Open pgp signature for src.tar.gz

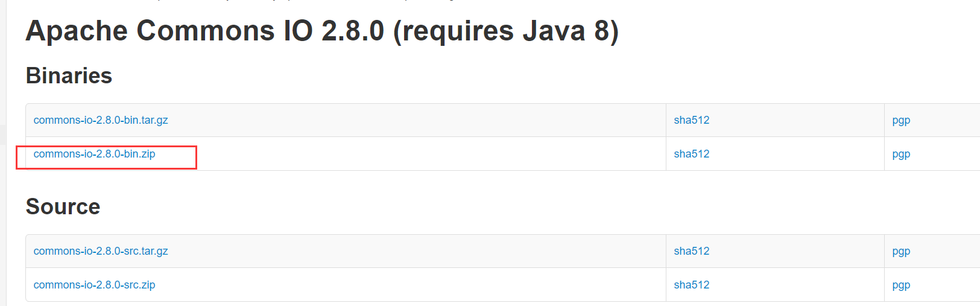pos(901,251)
